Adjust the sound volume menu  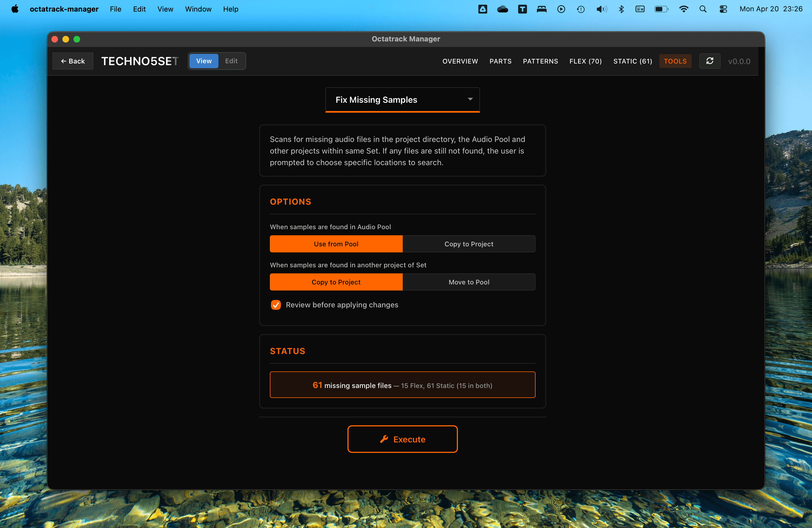coord(602,9)
